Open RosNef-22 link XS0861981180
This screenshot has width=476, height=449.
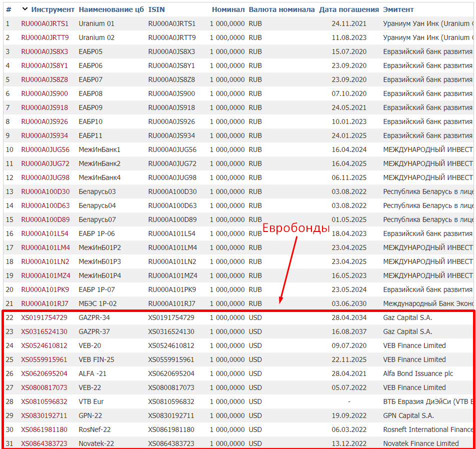(44, 429)
